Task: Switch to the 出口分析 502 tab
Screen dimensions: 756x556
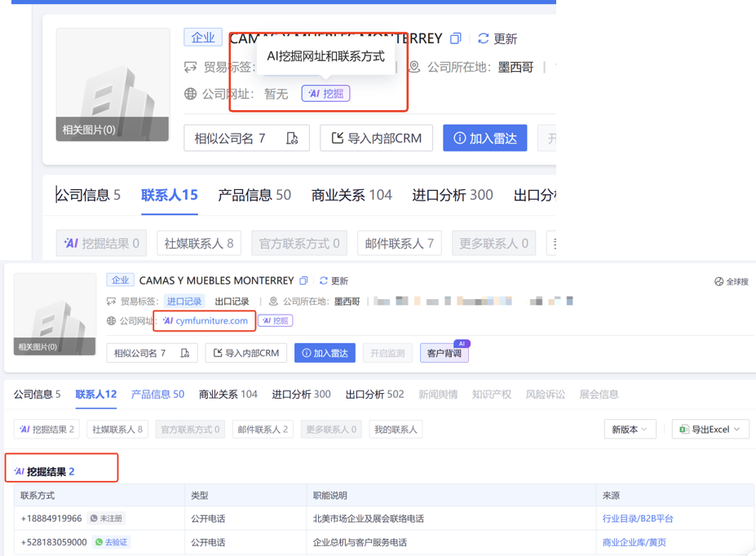Action: [x=374, y=394]
